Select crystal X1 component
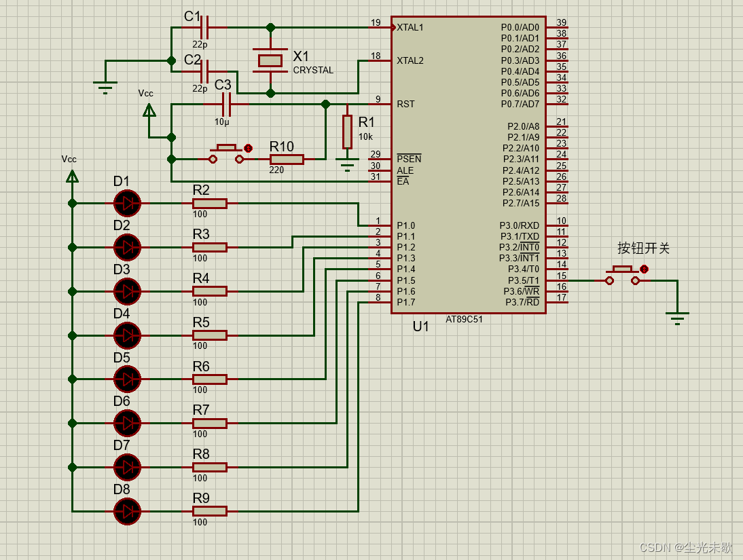 coord(270,60)
